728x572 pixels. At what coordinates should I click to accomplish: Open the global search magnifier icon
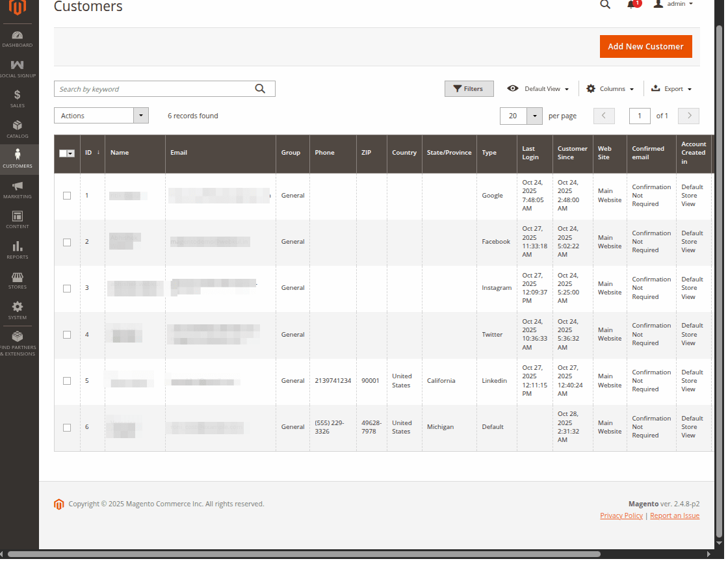[605, 5]
